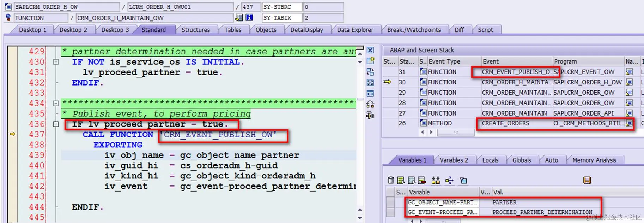
Task: Open the Structures tab
Action: 196,30
